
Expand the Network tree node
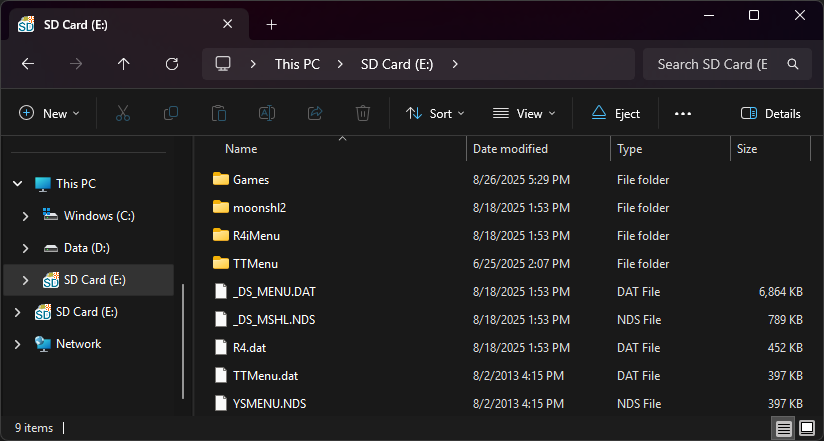[x=17, y=344]
